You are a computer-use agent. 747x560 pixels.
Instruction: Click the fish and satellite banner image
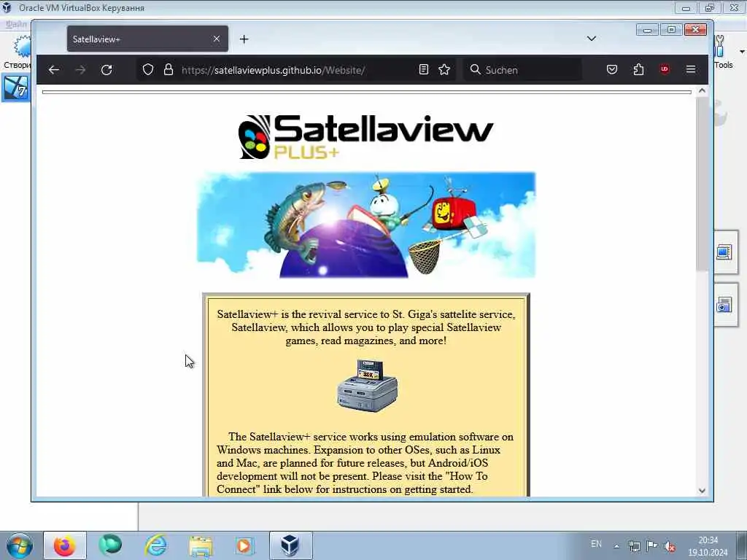tap(366, 225)
